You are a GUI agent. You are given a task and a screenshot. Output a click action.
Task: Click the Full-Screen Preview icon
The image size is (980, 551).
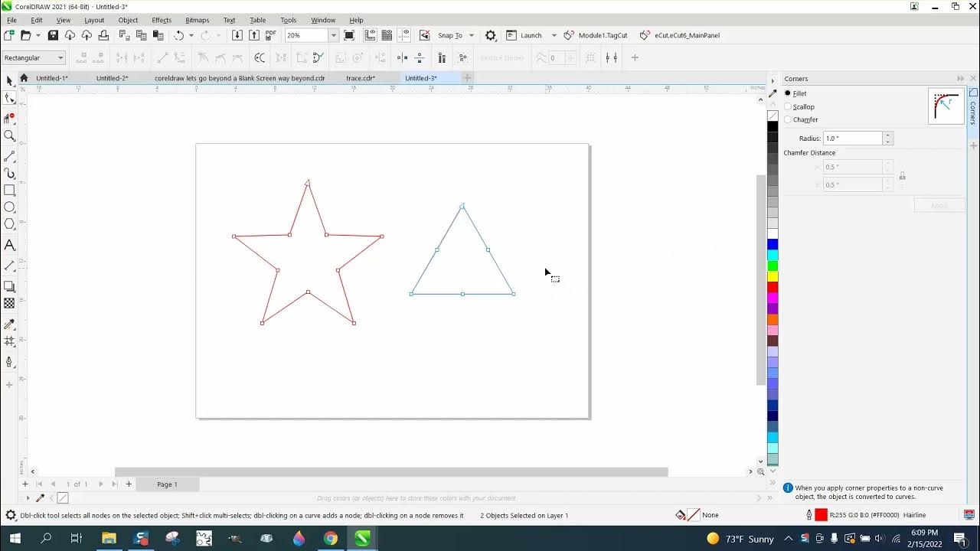349,35
